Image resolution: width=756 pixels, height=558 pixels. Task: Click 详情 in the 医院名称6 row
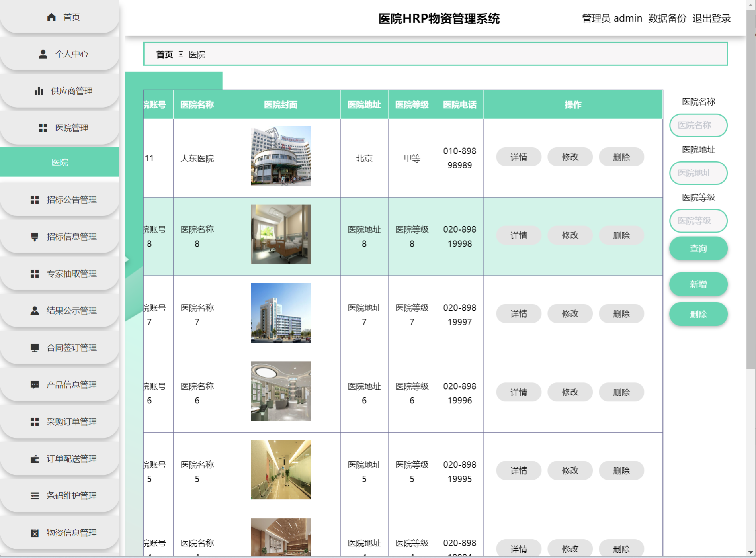[x=519, y=393]
